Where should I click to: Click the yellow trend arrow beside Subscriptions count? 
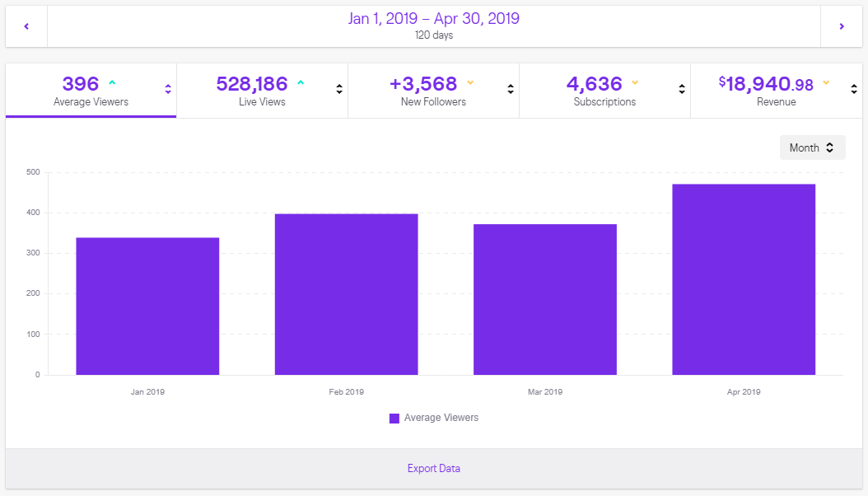click(x=635, y=83)
